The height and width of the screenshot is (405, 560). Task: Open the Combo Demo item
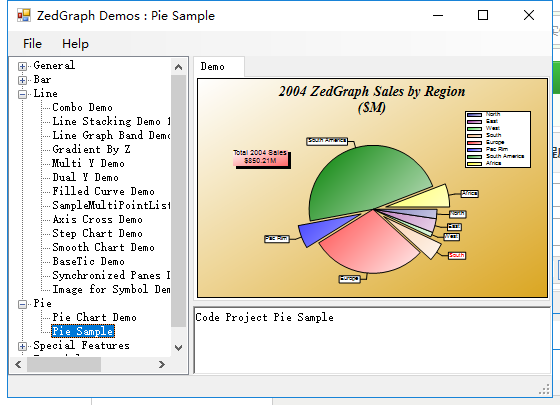(x=82, y=108)
